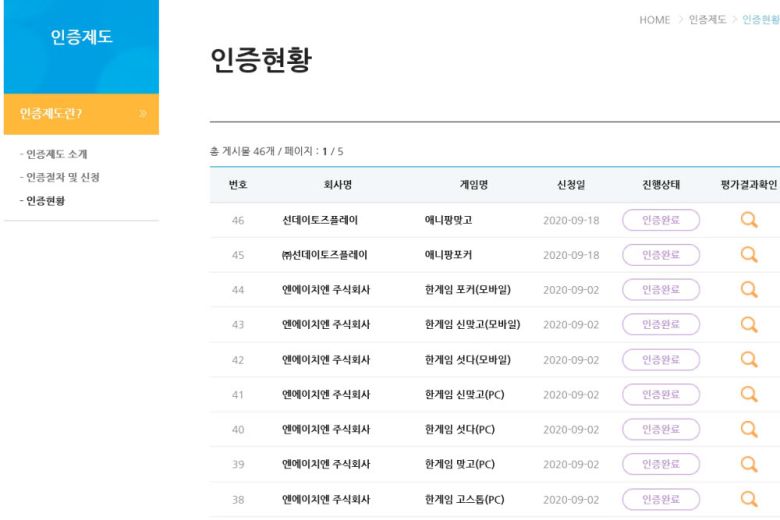Viewport: 780px width, 520px height.
Task: Click game name 애니팡맞고
Action: click(x=448, y=220)
